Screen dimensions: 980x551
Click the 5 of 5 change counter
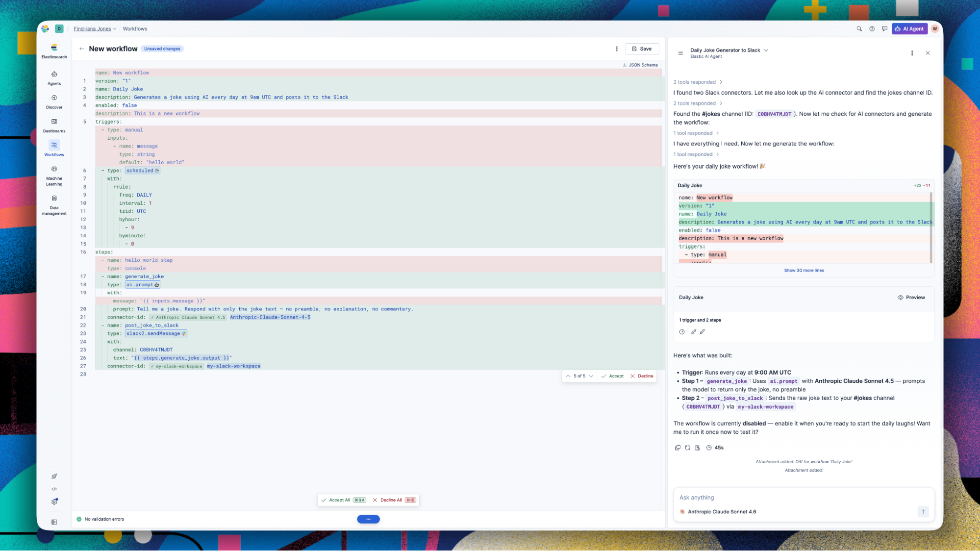579,376
